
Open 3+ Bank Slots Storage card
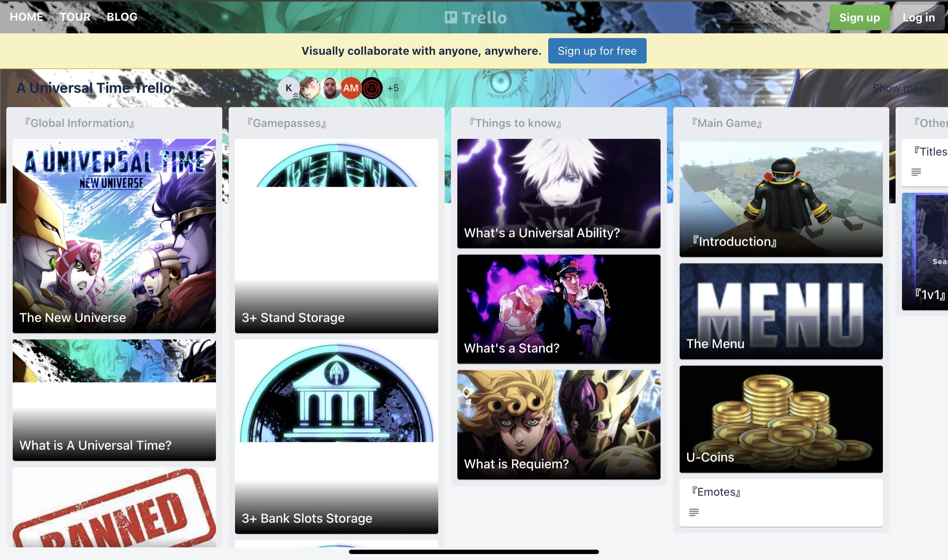(336, 437)
